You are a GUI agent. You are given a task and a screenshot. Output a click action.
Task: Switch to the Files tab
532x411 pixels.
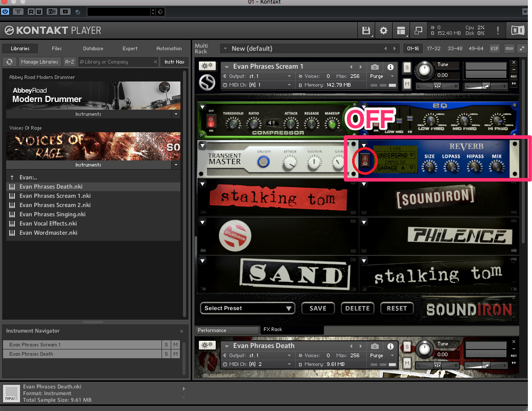tap(56, 49)
